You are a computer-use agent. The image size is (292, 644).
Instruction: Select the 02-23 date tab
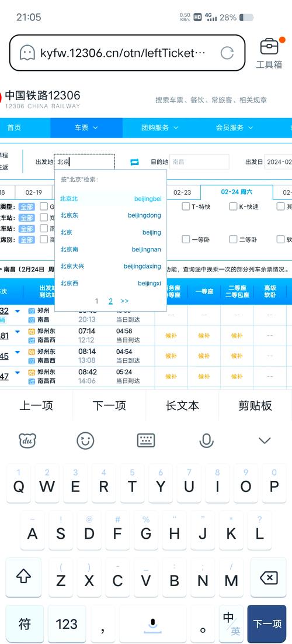182,192
